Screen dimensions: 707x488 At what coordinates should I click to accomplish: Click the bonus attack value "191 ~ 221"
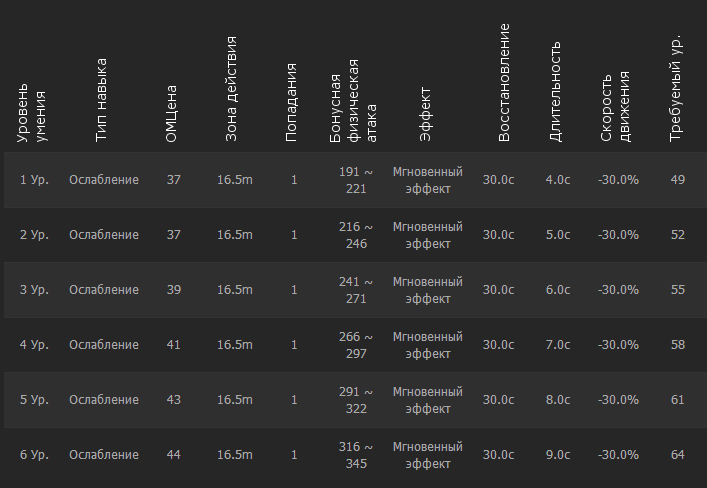pos(356,180)
